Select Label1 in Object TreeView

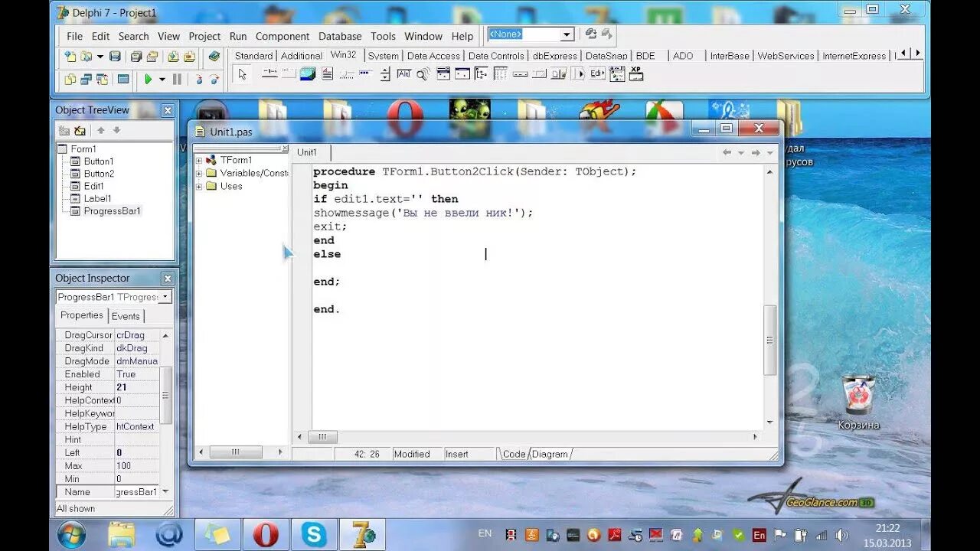click(x=97, y=198)
